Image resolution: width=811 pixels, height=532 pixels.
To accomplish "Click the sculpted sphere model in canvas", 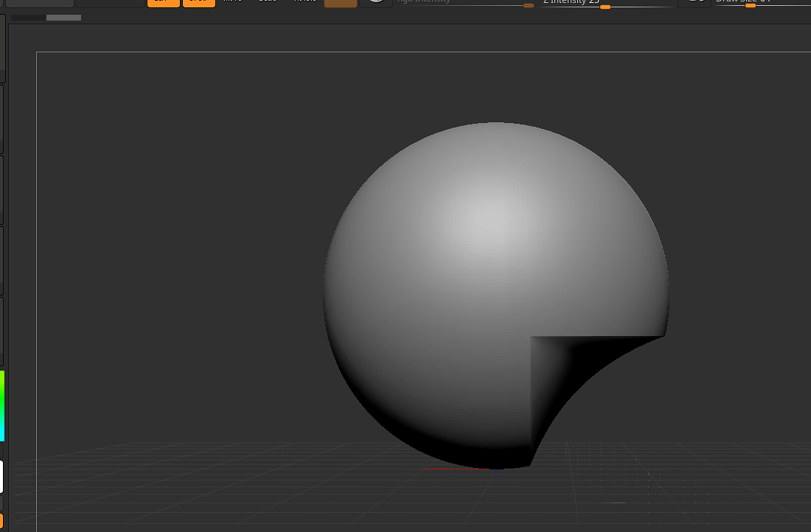I will (495, 295).
